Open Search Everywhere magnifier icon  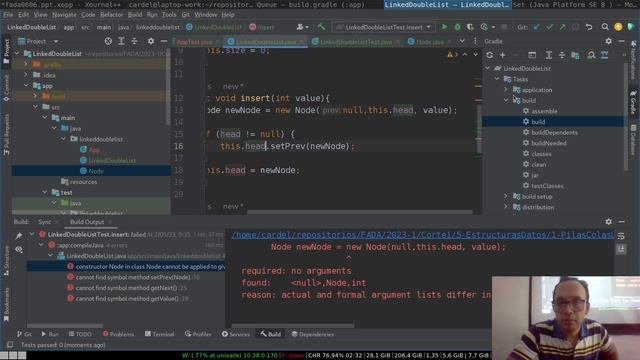(605, 27)
